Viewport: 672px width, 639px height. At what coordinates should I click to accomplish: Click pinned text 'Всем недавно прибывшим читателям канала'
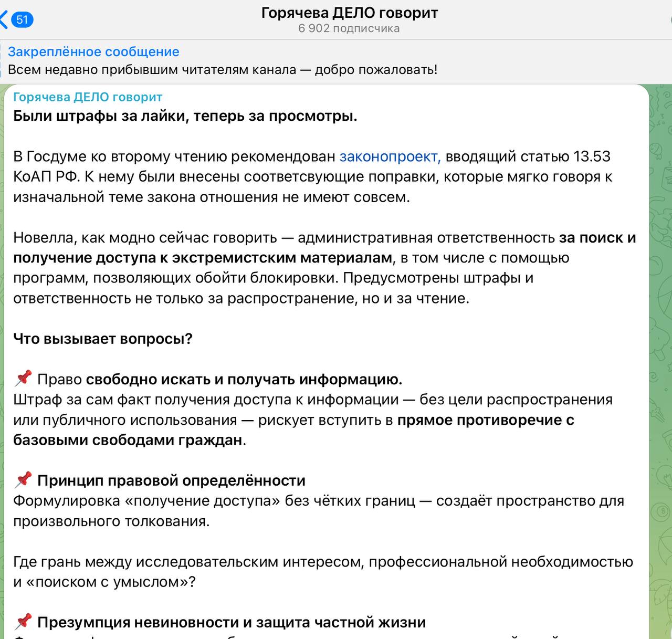[152, 70]
